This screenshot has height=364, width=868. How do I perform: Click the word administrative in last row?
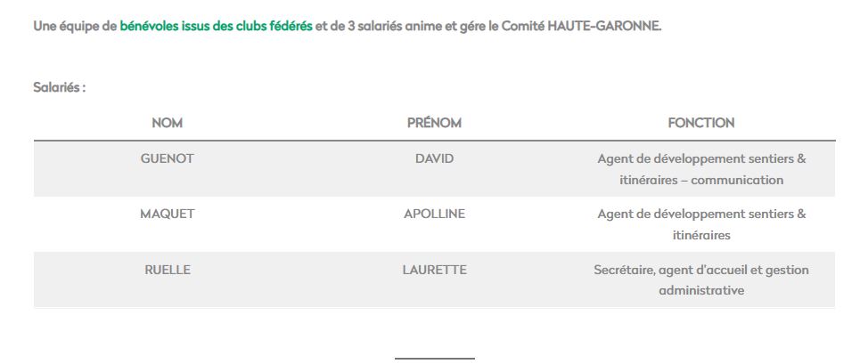[x=701, y=290]
